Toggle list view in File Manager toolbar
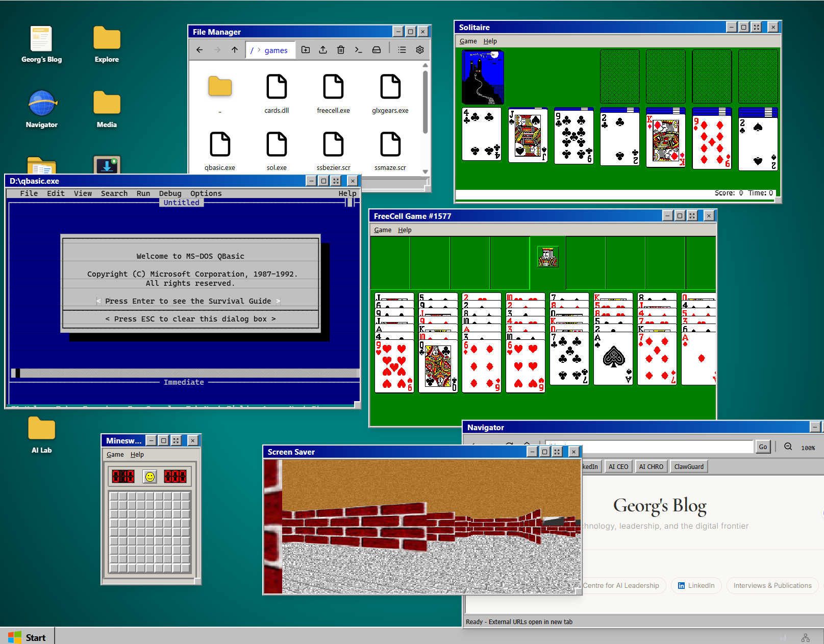The width and height of the screenshot is (824, 644). pyautogui.click(x=402, y=50)
